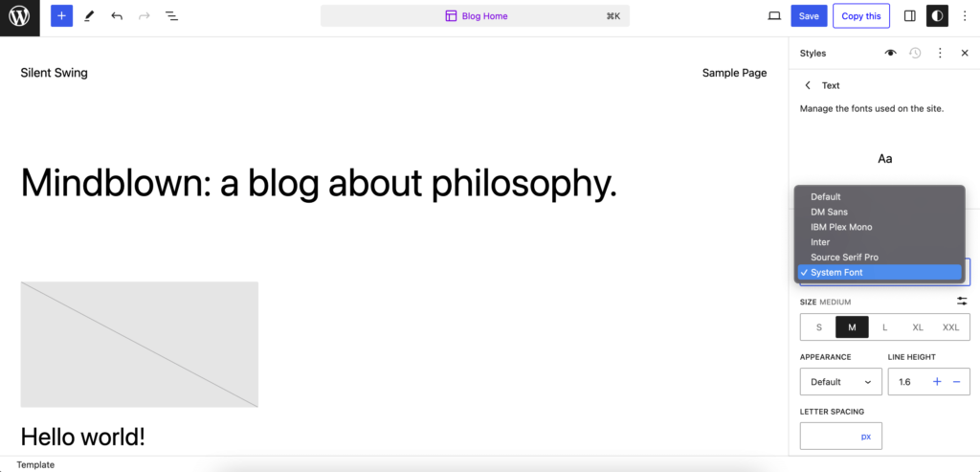This screenshot has height=472, width=980.
Task: Open the Appearance Default dropdown
Action: (840, 382)
